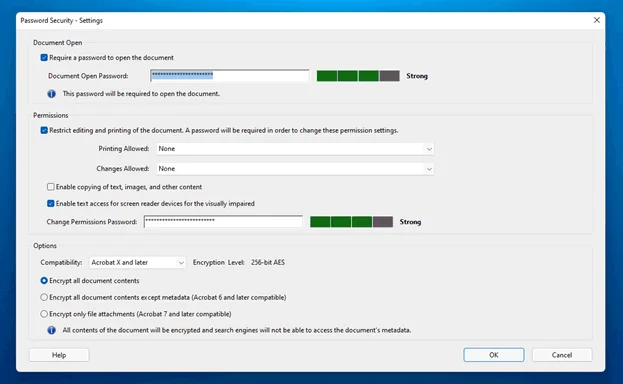
Task: Open the Changes Allowed dropdown
Action: point(295,169)
